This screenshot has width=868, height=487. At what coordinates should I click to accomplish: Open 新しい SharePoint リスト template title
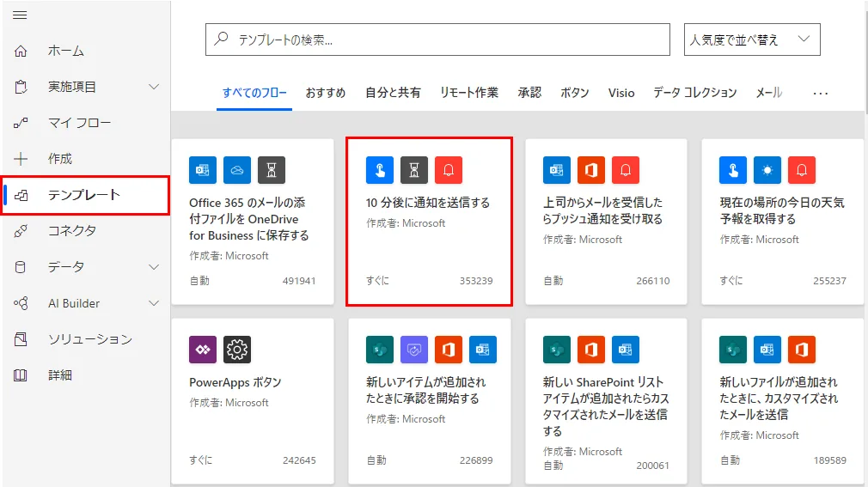click(x=606, y=406)
